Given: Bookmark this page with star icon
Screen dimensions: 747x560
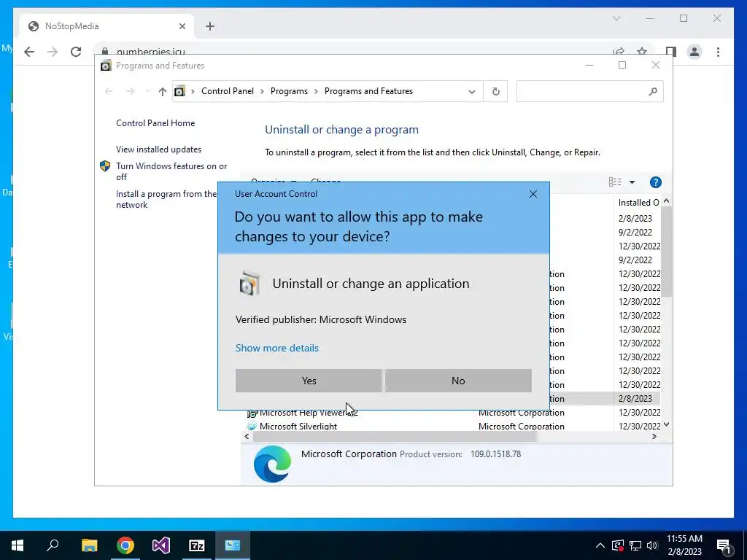Looking at the screenshot, I should (x=642, y=52).
